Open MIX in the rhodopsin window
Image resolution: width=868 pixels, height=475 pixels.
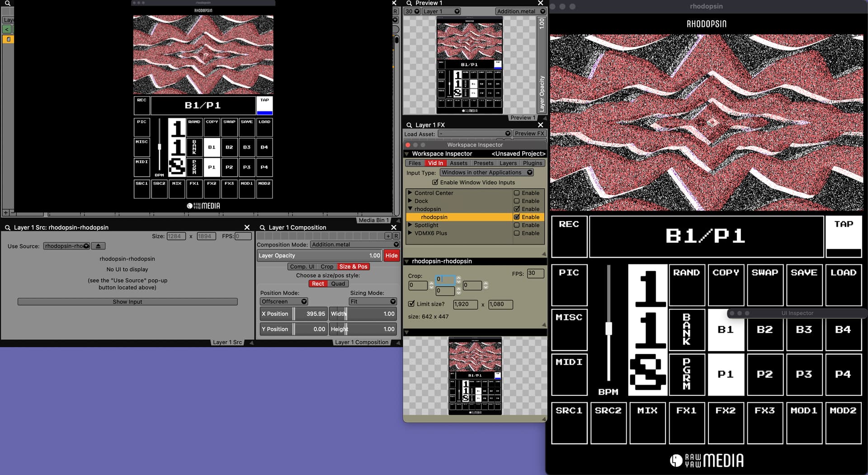tap(647, 423)
